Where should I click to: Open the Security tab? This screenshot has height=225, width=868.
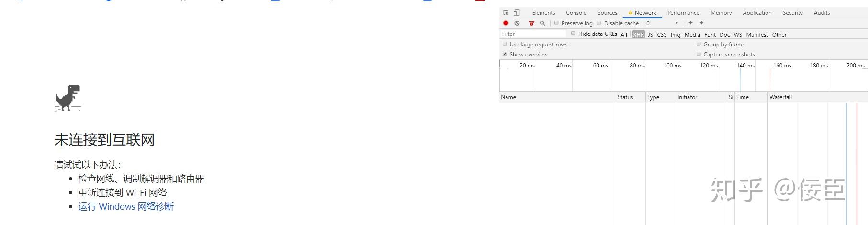792,13
